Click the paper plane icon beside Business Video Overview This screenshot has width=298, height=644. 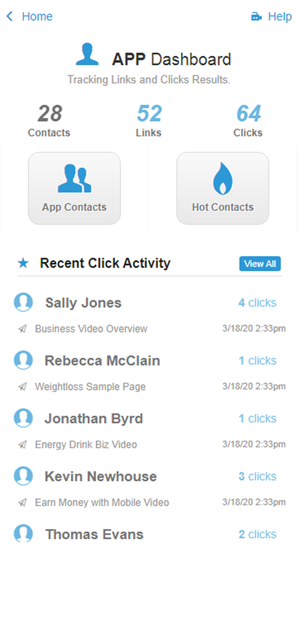tap(22, 328)
